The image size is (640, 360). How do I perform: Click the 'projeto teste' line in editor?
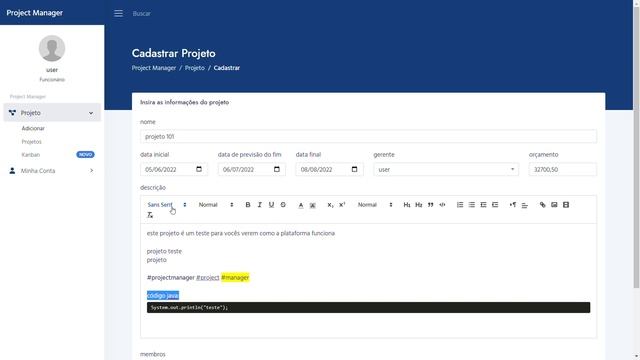click(x=164, y=251)
